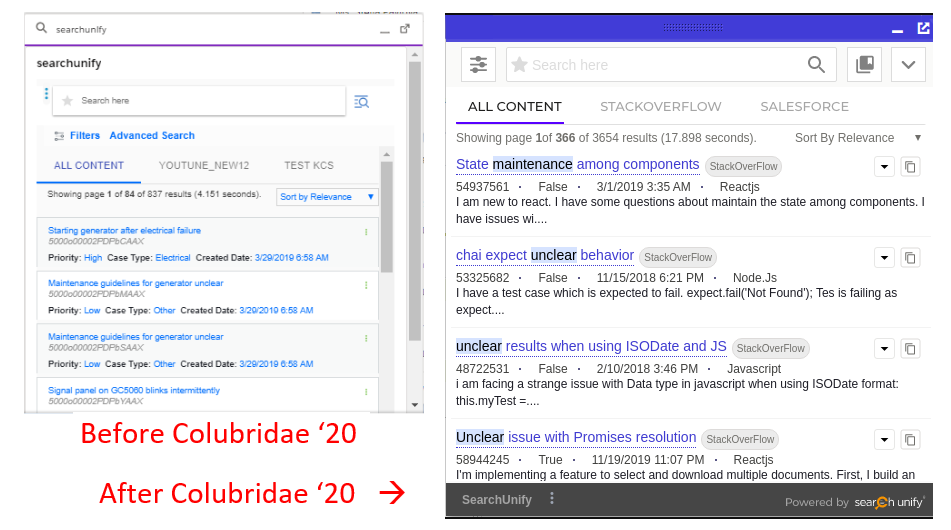
Task: Click the Advanced Search link
Action: click(152, 136)
